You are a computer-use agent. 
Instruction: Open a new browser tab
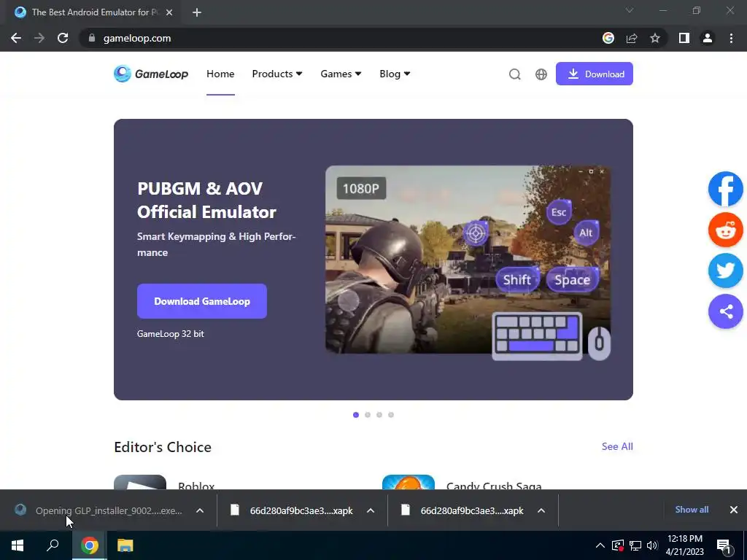197,12
